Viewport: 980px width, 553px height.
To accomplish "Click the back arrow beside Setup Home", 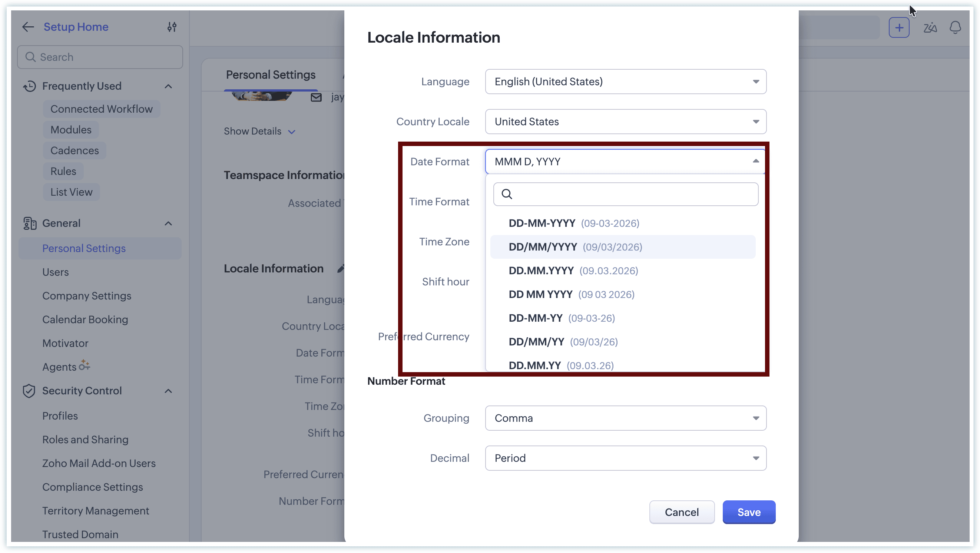I will point(28,27).
